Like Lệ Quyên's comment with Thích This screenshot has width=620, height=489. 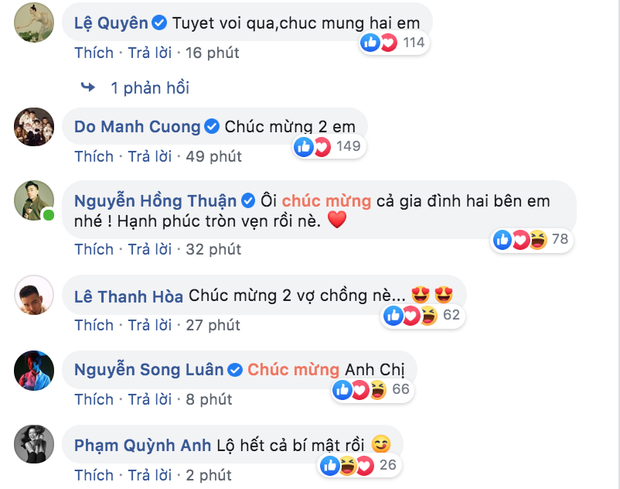coord(94,48)
